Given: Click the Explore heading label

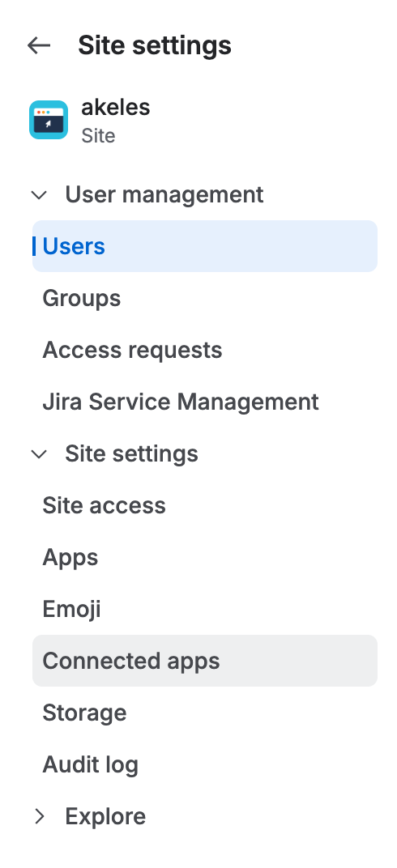Looking at the screenshot, I should pyautogui.click(x=105, y=816).
